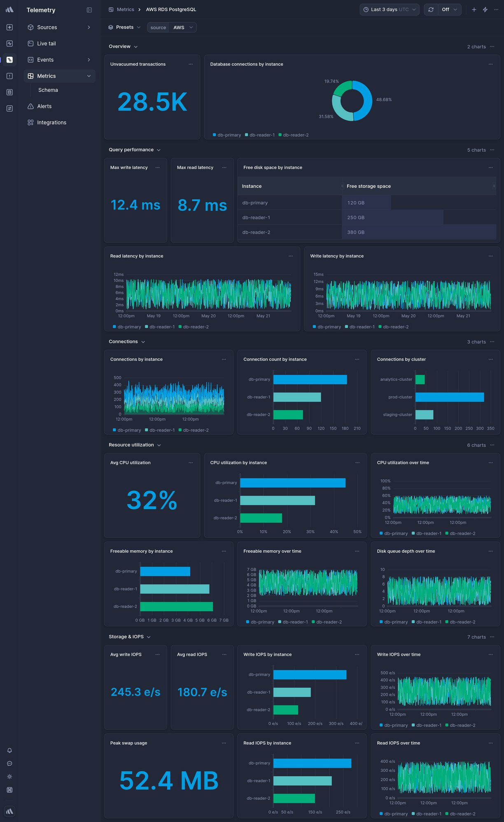This screenshot has height=822, width=504.
Task: Expand the Sources submenu arrow
Action: coord(89,27)
